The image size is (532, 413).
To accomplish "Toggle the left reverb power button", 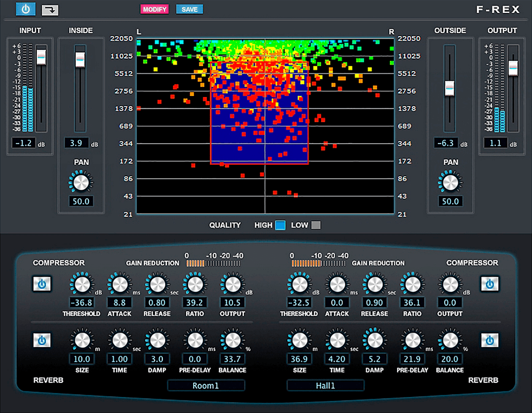I will [42, 340].
